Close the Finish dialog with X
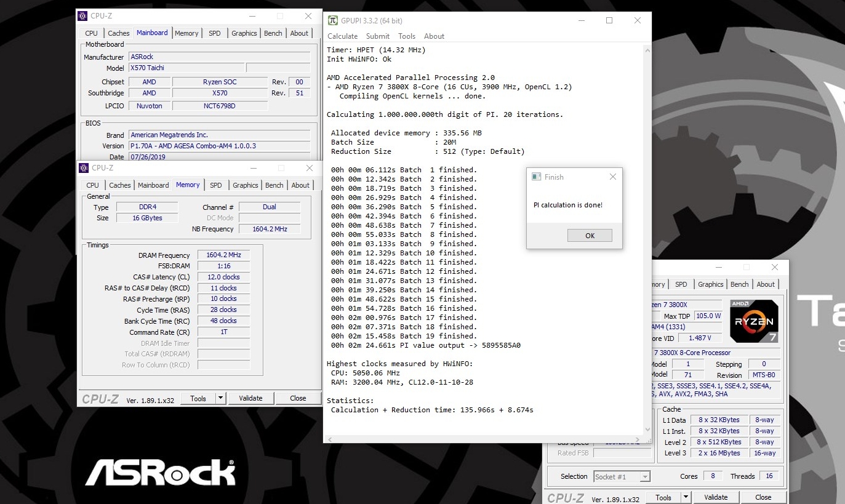 (x=612, y=177)
